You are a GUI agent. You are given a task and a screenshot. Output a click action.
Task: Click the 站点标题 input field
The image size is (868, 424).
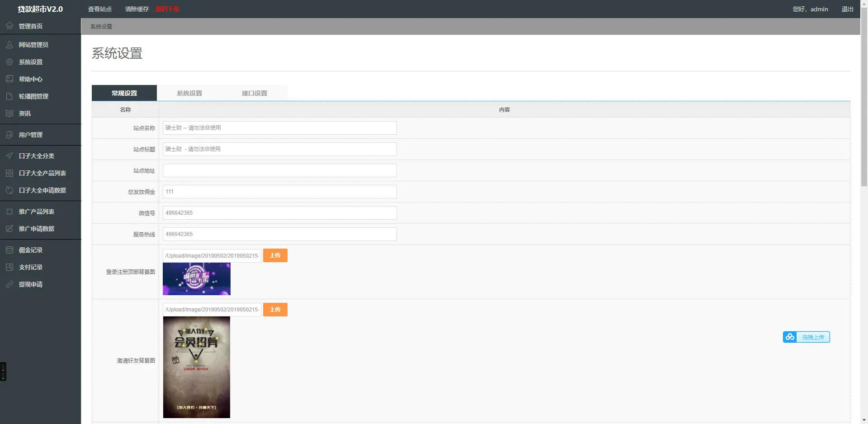click(x=280, y=149)
